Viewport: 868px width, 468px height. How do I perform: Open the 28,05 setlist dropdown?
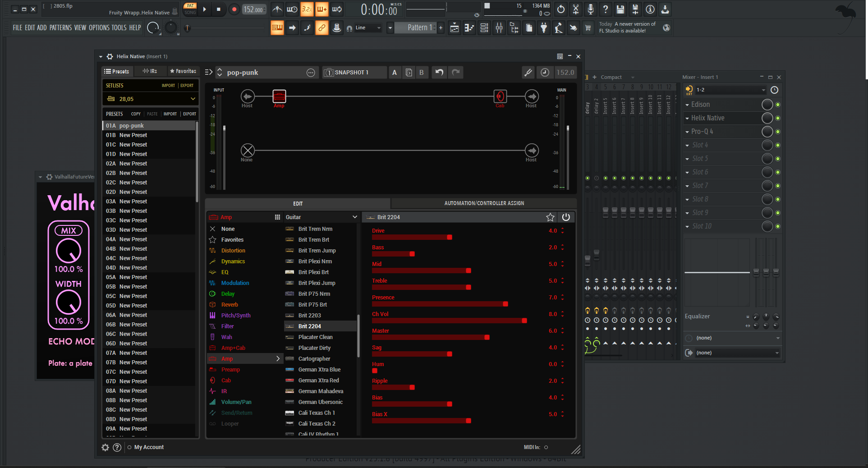pos(151,99)
